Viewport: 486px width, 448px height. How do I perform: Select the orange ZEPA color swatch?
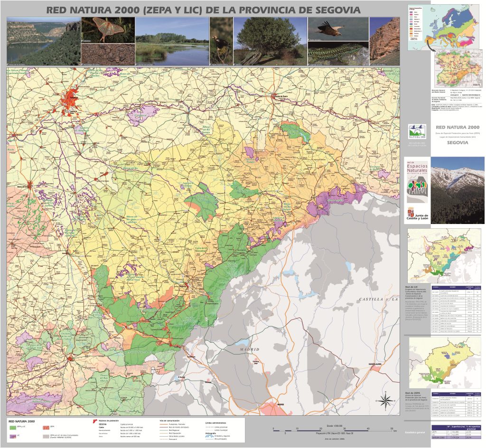click(x=46, y=427)
